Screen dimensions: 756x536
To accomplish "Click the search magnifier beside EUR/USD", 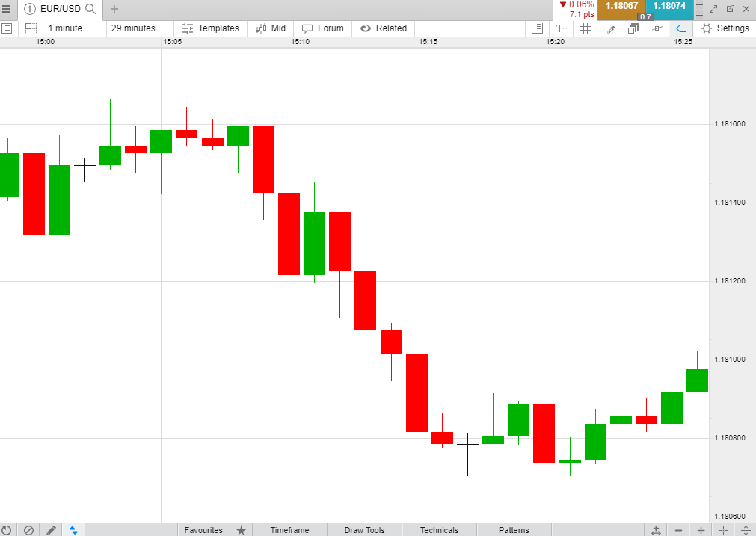I will [90, 9].
